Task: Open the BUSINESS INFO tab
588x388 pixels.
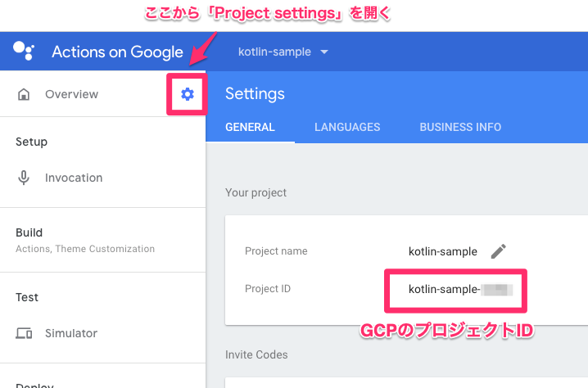Action: point(460,127)
